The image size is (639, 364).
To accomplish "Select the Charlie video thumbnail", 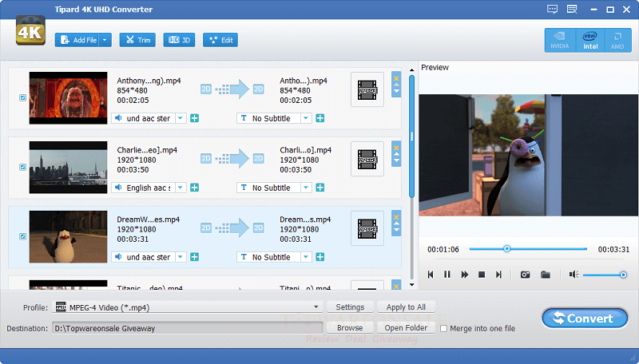I will (x=69, y=168).
